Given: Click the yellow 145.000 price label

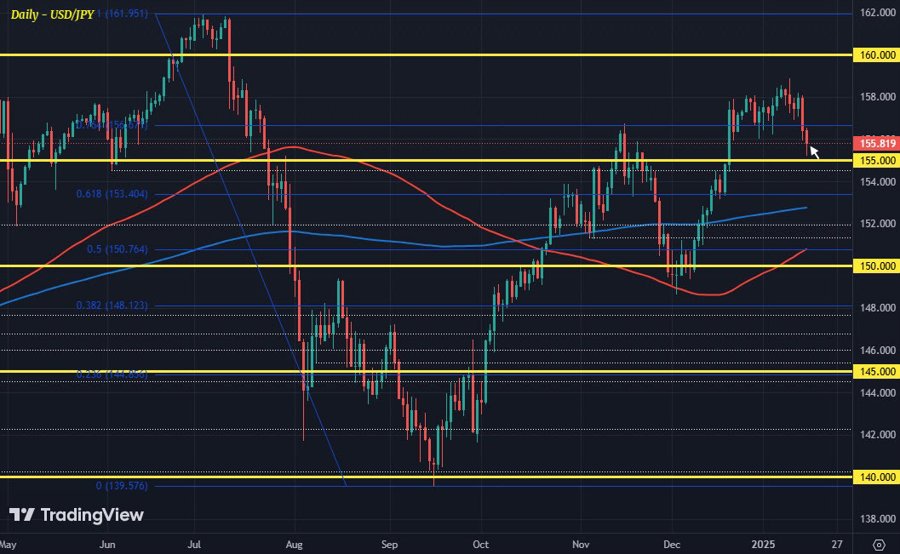Looking at the screenshot, I should point(876,372).
